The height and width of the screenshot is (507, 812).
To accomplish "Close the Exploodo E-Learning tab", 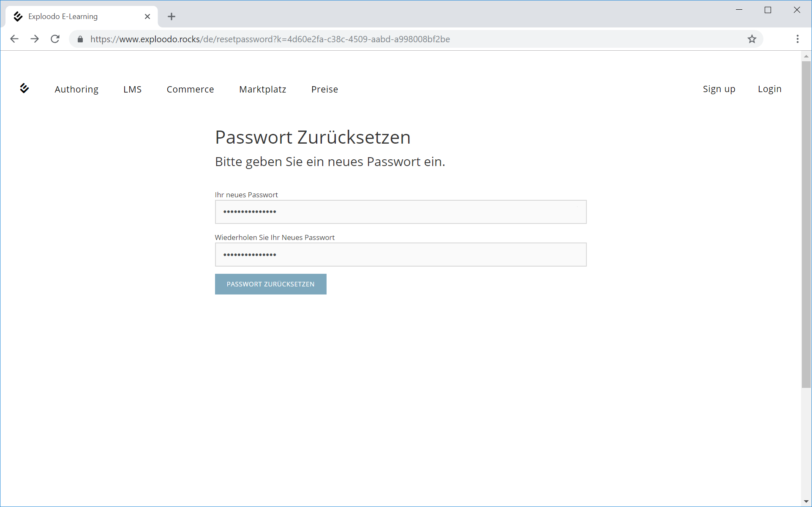I will [147, 16].
